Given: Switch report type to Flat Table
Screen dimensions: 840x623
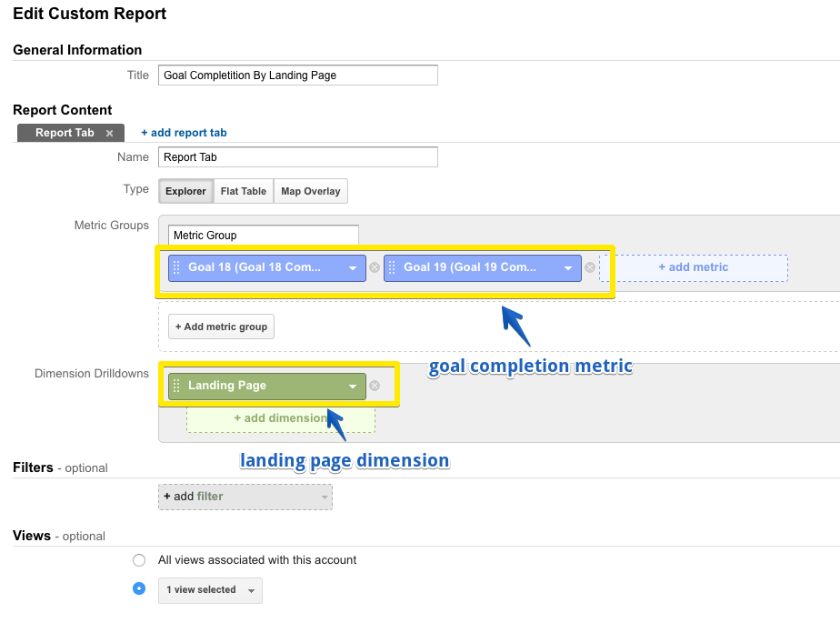Looking at the screenshot, I should coord(243,191).
